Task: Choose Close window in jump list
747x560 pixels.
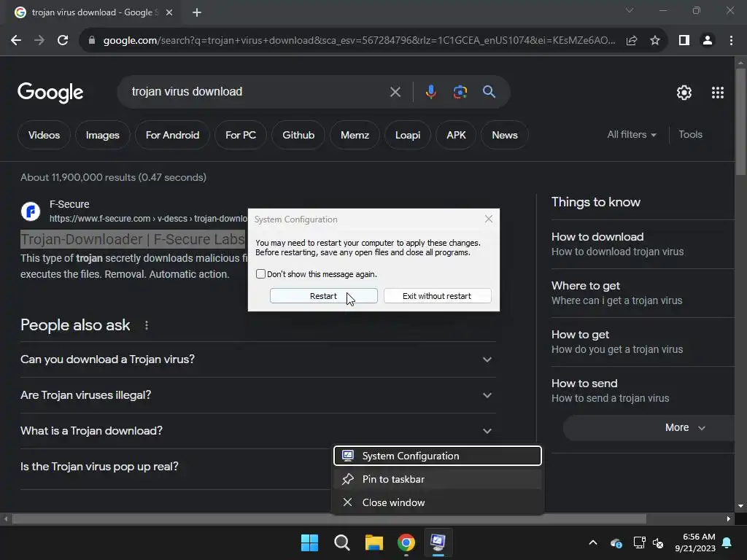Action: (438, 502)
